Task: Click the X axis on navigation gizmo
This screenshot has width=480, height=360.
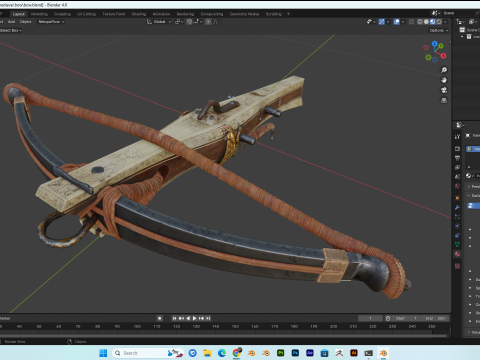Action: tap(443, 56)
